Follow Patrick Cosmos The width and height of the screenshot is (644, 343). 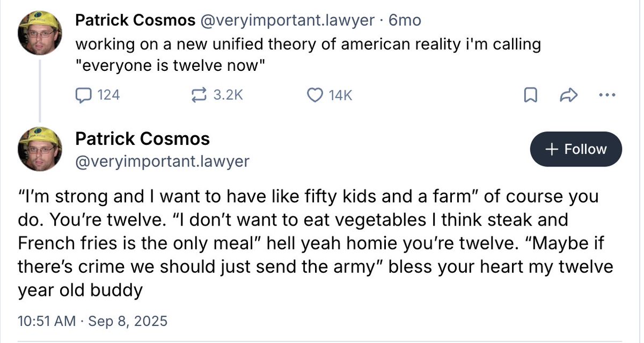pos(576,149)
